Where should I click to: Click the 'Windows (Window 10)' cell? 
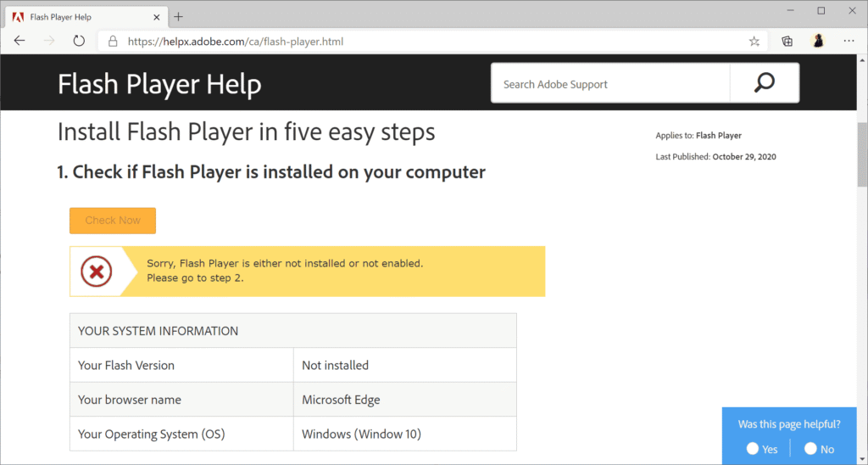coord(404,434)
